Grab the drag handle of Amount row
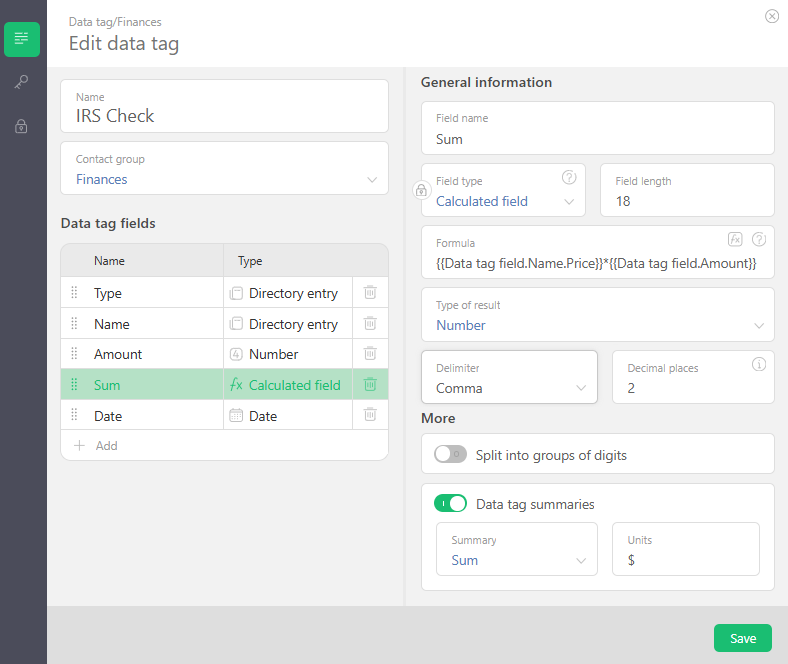This screenshot has height=664, width=788. (x=74, y=354)
